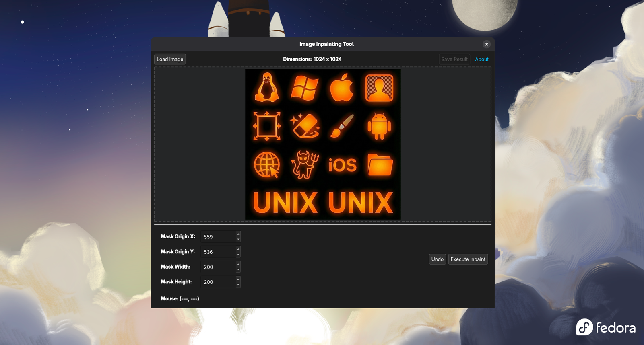Click the eraser with sparkles icon
This screenshot has height=345, width=644.
click(305, 125)
